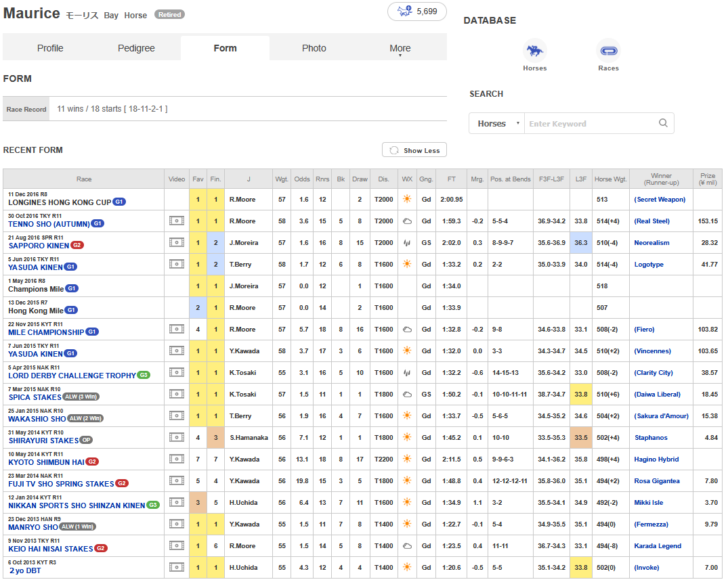Open winner Neorealism horse link
728x584 pixels.
(x=651, y=242)
